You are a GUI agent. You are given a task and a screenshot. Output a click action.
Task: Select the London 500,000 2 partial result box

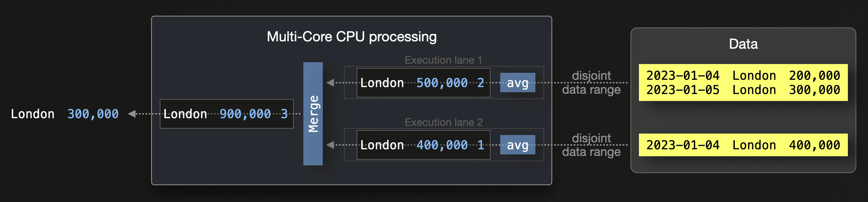[423, 83]
